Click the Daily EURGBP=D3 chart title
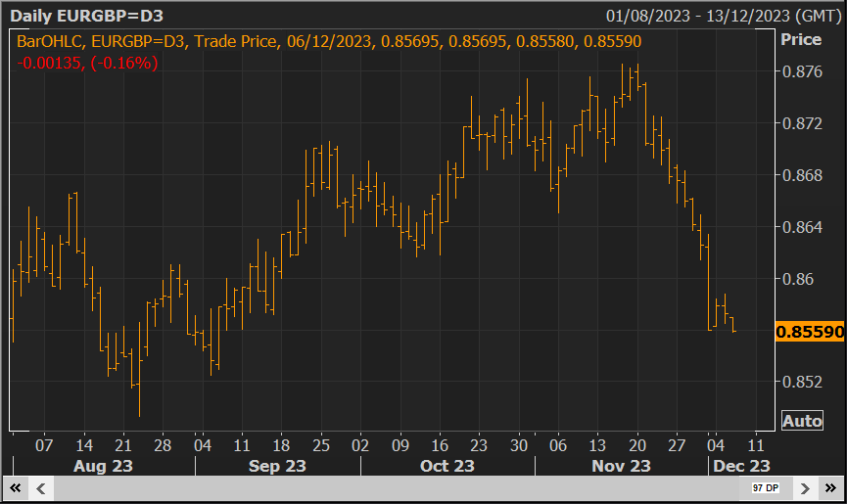The height and width of the screenshot is (504, 847). click(x=86, y=16)
